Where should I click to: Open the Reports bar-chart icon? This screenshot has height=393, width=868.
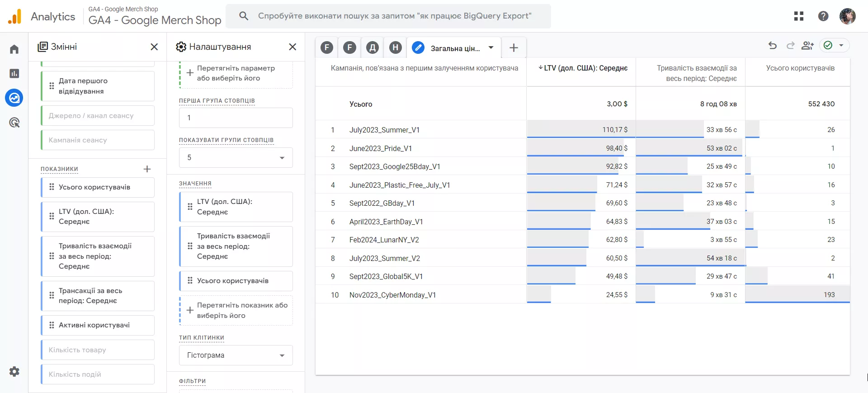coord(14,73)
